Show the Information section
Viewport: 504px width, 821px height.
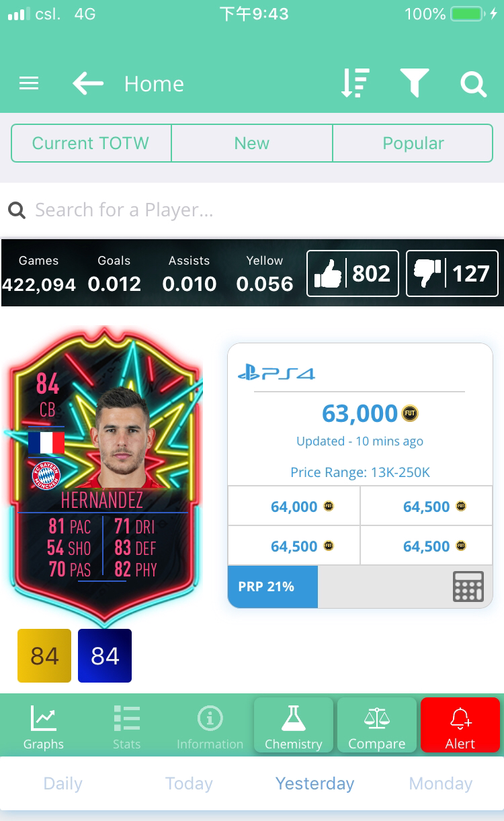pos(210,727)
